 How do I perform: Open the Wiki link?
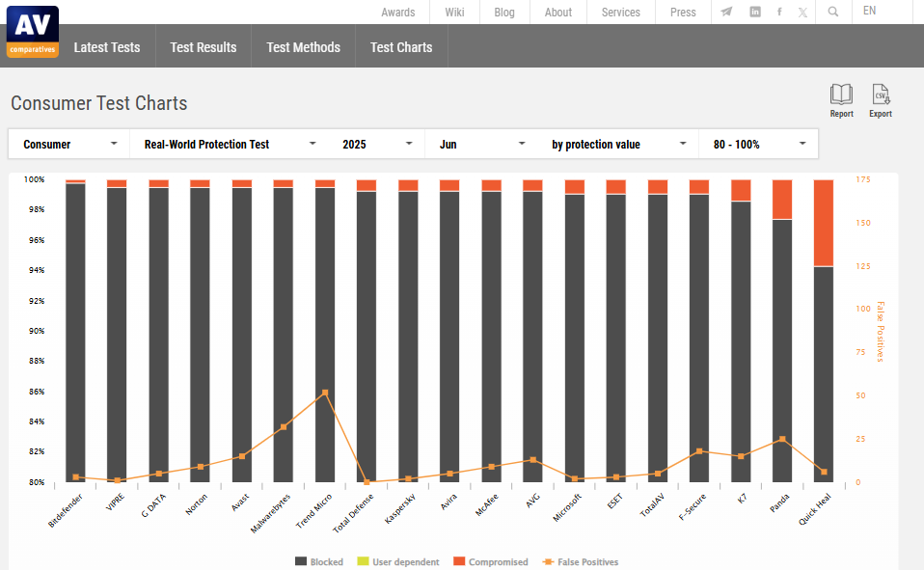tap(454, 12)
